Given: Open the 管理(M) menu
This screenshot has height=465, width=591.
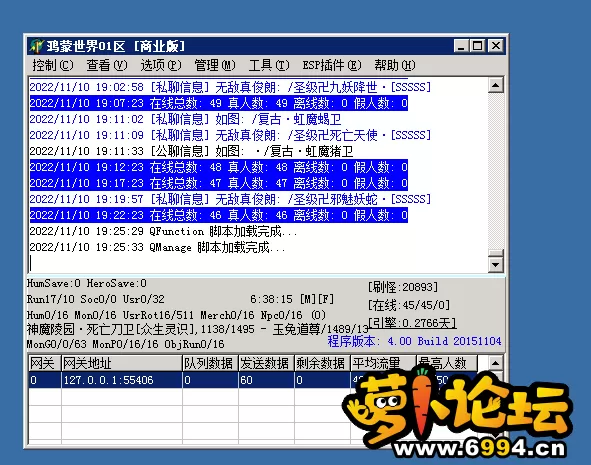Looking at the screenshot, I should [214, 65].
